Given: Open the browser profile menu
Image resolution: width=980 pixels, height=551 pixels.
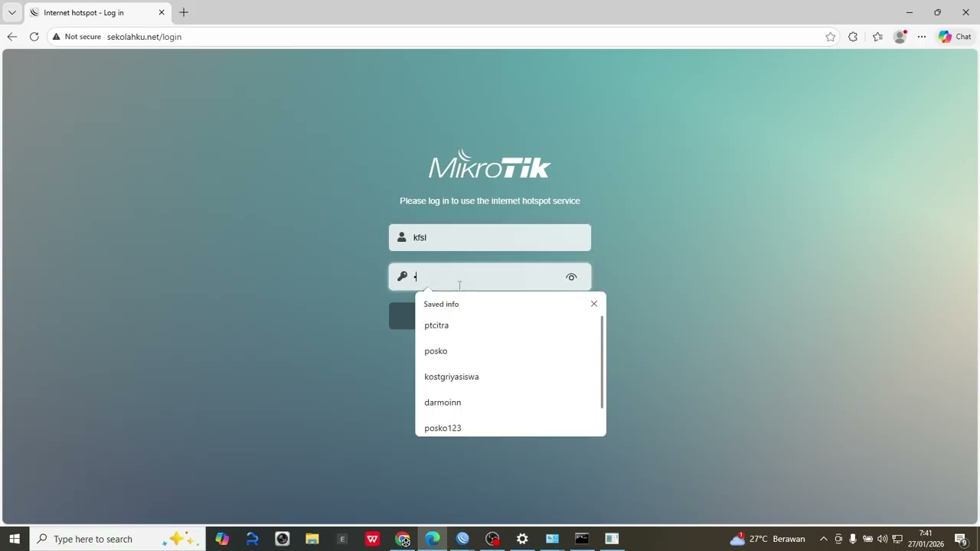Looking at the screenshot, I should 900,37.
